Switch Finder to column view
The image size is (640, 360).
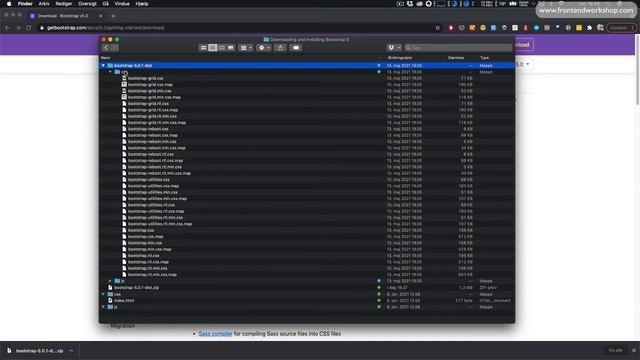click(222, 48)
